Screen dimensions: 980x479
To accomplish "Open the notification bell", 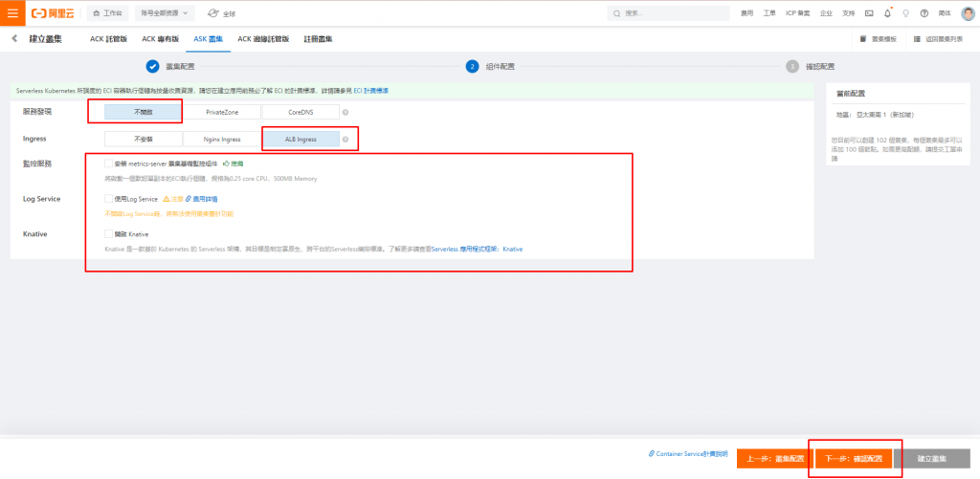I will point(887,13).
